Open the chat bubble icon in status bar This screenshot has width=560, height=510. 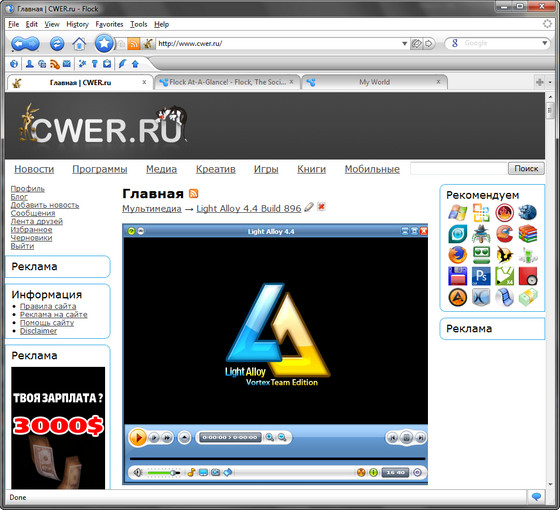click(536, 497)
